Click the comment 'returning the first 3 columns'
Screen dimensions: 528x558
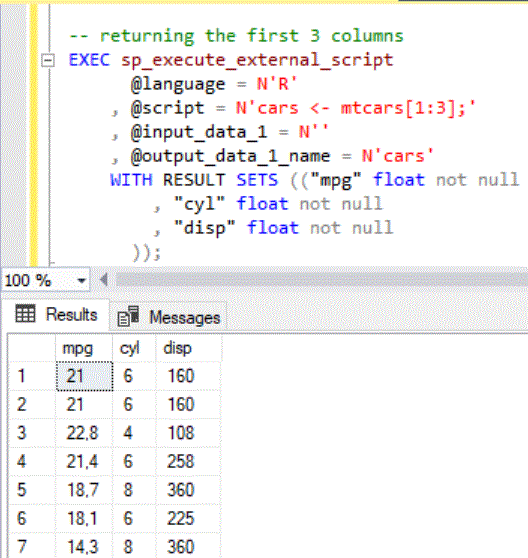click(x=251, y=36)
